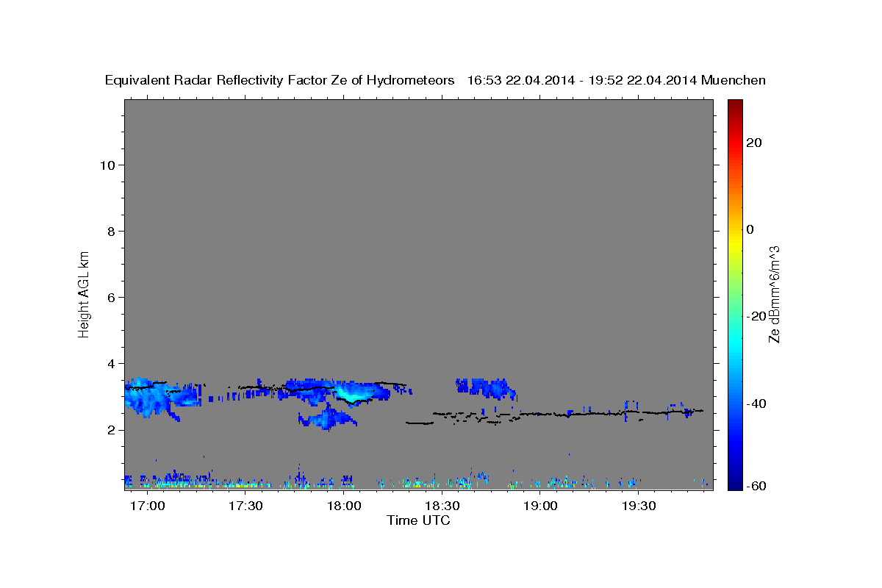Viewport: 882px width, 588px height.
Task: Click the colorbar value 20
Action: pyautogui.click(x=753, y=143)
